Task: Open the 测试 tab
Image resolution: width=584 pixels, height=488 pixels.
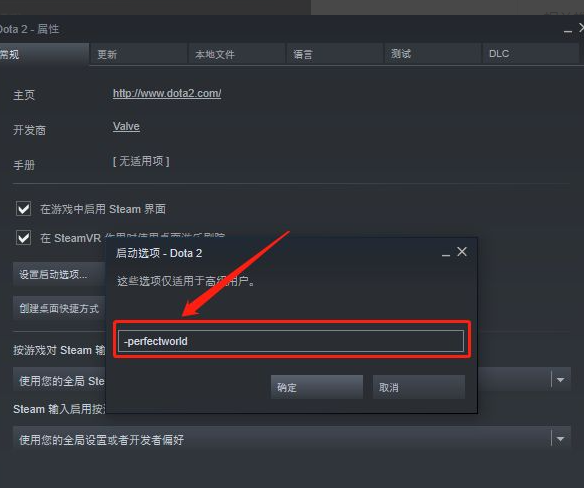Action: click(x=432, y=54)
